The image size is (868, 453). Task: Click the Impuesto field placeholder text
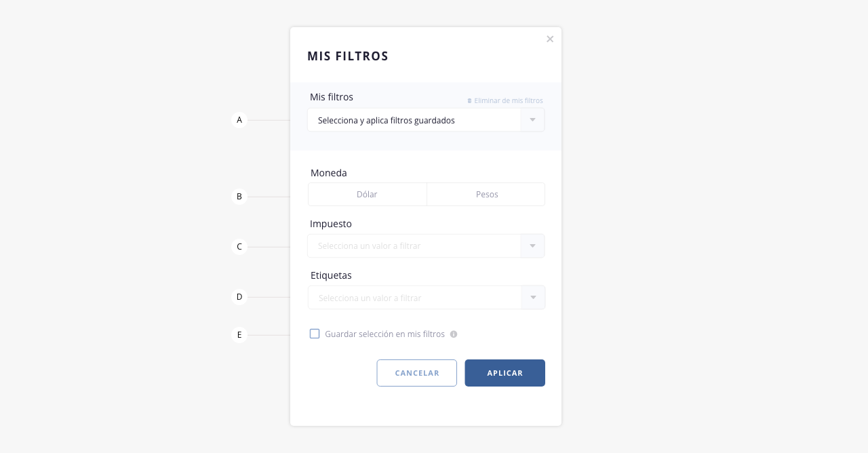[x=370, y=246]
